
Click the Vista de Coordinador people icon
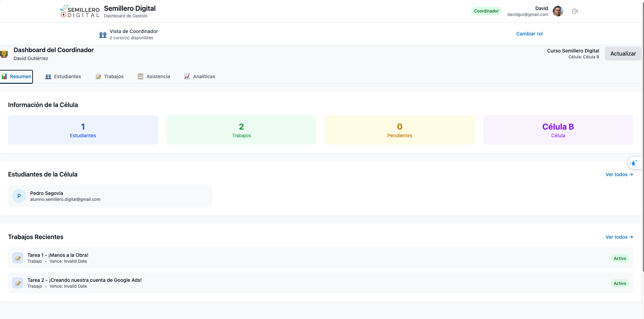103,34
